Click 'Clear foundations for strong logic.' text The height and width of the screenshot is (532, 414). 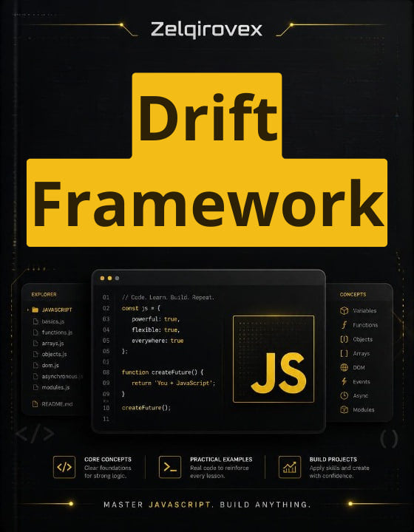pyautogui.click(x=108, y=471)
